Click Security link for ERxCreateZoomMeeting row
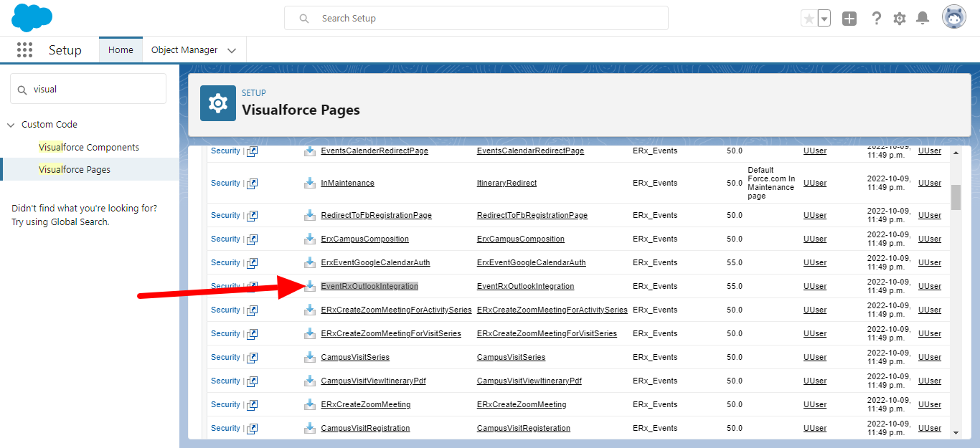Screen dimensions: 980x448 point(225,404)
